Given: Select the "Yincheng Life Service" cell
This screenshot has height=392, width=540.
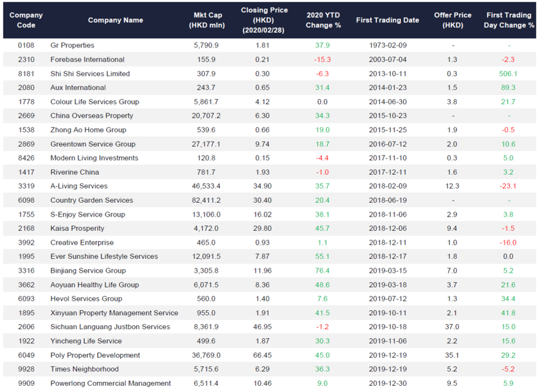Looking at the screenshot, I should click(86, 341).
